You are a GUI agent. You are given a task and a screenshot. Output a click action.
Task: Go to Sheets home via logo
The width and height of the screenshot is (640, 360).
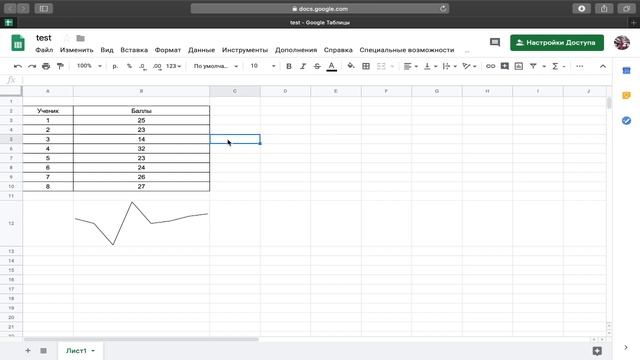click(x=18, y=42)
